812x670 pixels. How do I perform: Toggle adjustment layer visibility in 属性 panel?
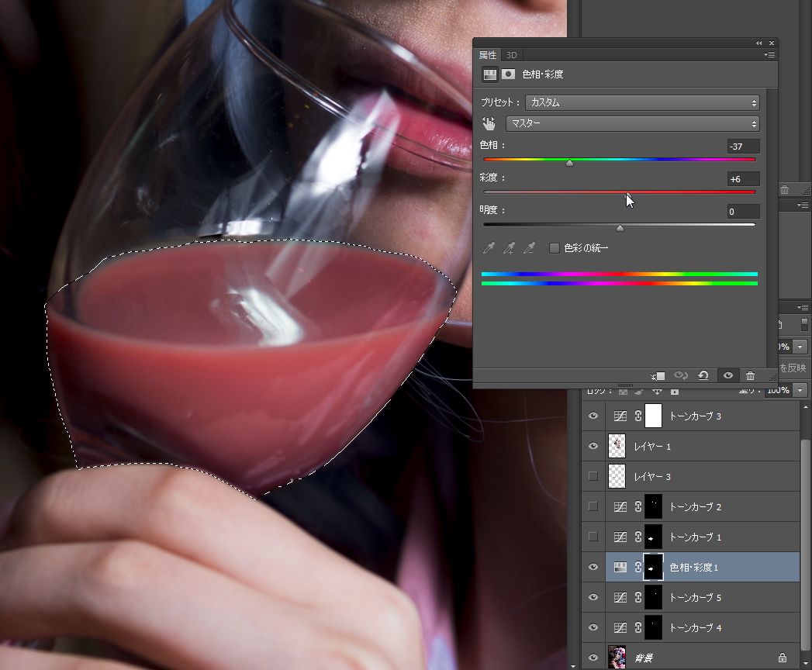click(x=727, y=376)
